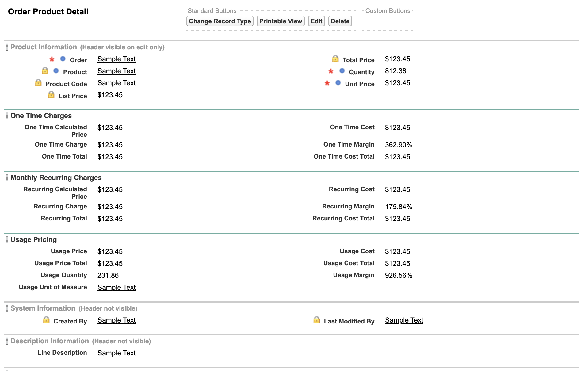This screenshot has width=588, height=371.
Task: Select the Recurring Cost Total field
Action: 343,218
